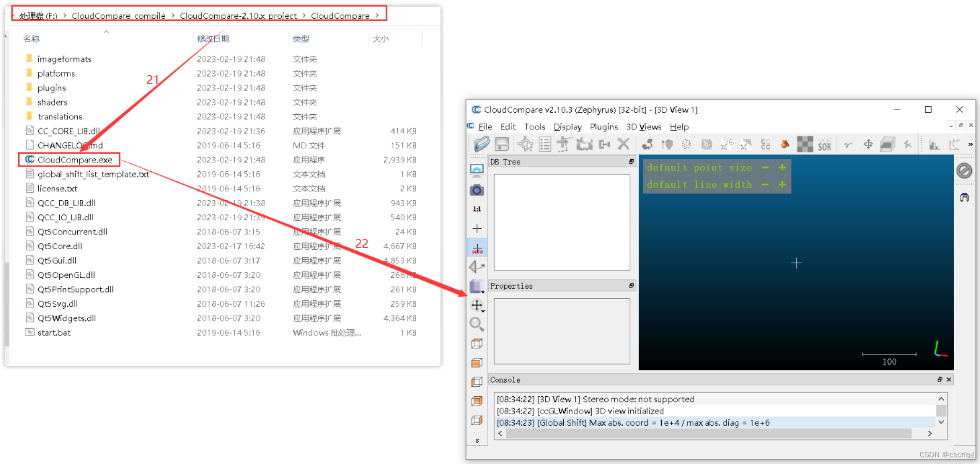Select Qt5Core.dll in Explorer
Image resolution: width=980 pixels, height=464 pixels.
coord(60,246)
